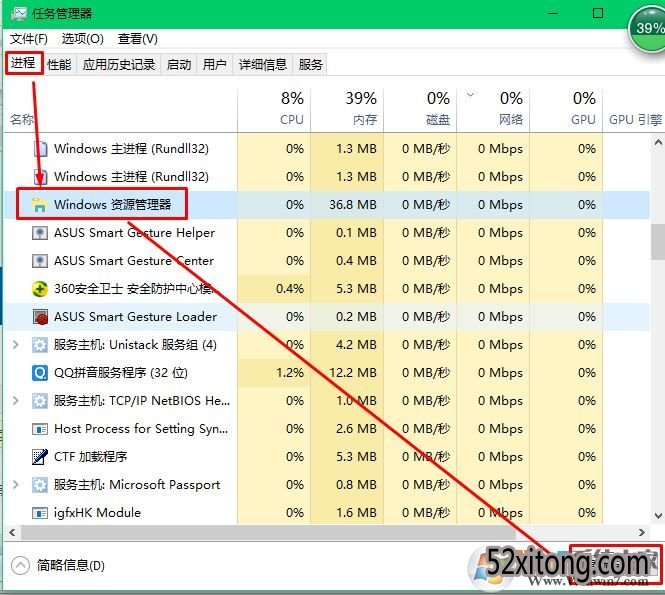Select the Windows 资源管理器 process row
665x595 pixels.
(327, 205)
